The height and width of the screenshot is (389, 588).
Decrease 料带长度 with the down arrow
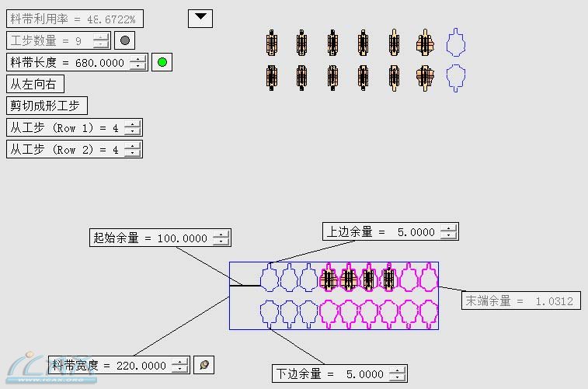click(x=138, y=66)
